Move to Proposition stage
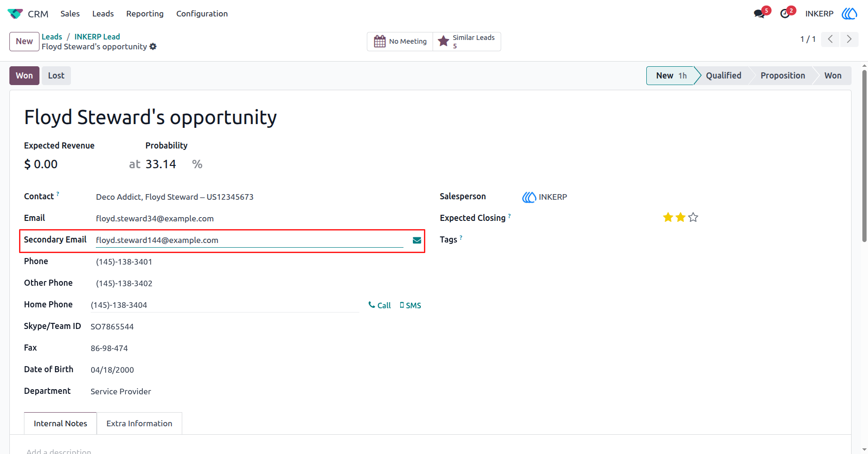Viewport: 868px width, 454px height. coord(783,76)
